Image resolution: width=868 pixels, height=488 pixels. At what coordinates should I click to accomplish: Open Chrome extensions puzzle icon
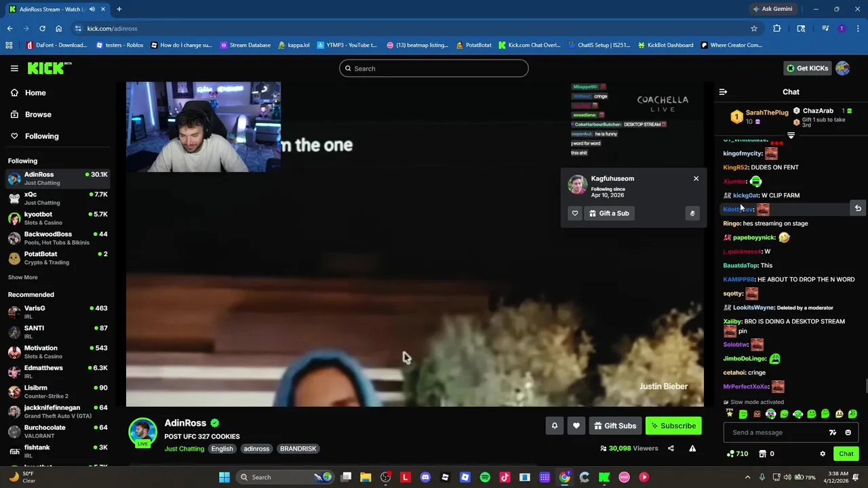point(777,28)
